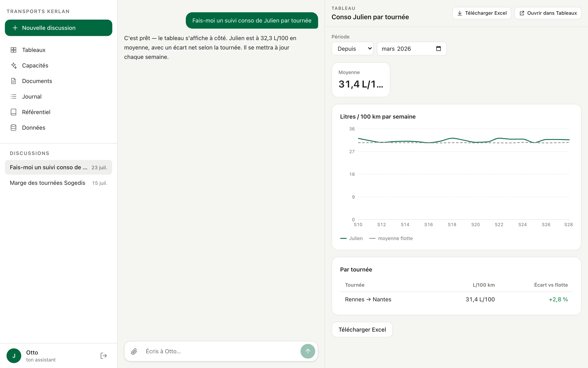588x368 pixels.
Task: Toggle the moyenne flotte legend entry
Action: click(x=391, y=238)
